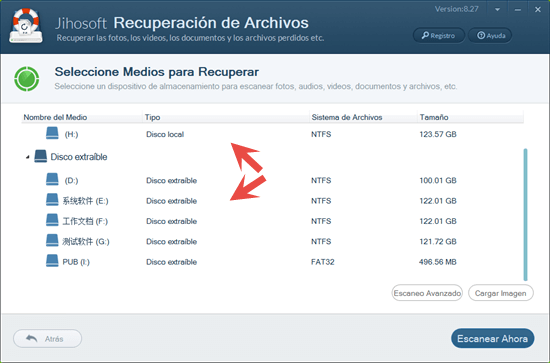Screen dimensions: 550x363
Task: Open the Registro button
Action: tap(438, 35)
